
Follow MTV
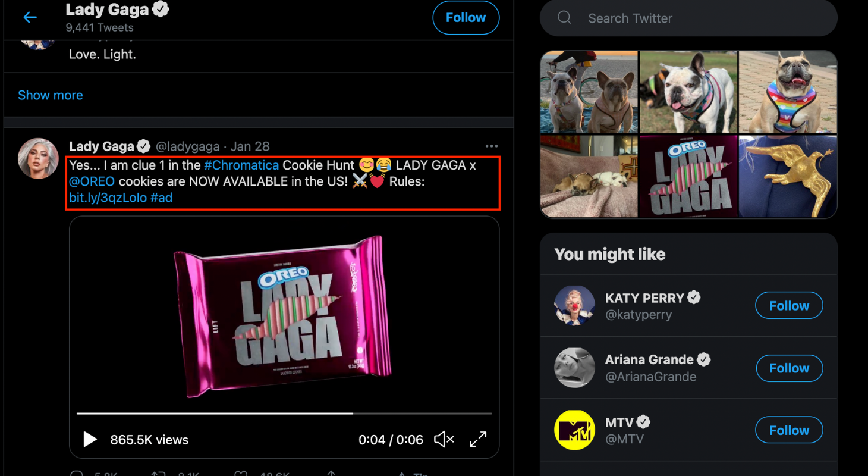point(789,430)
